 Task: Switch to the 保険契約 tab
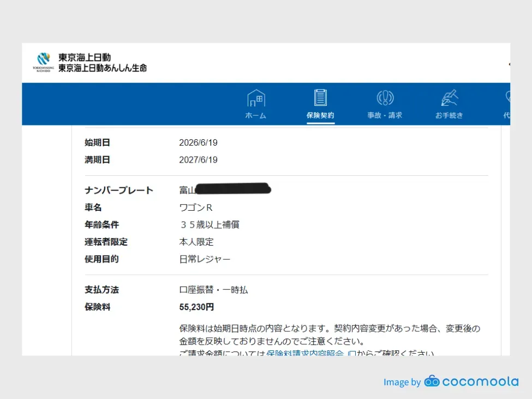click(x=320, y=115)
